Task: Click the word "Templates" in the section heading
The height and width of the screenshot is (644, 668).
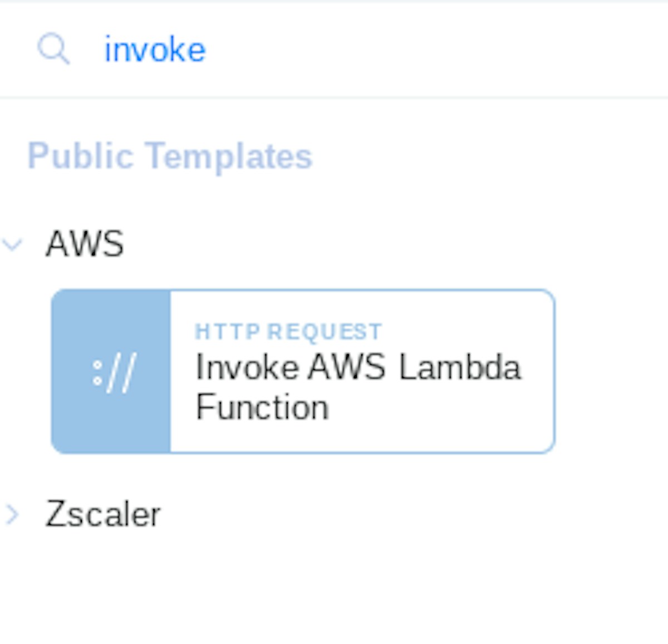Action: click(229, 156)
